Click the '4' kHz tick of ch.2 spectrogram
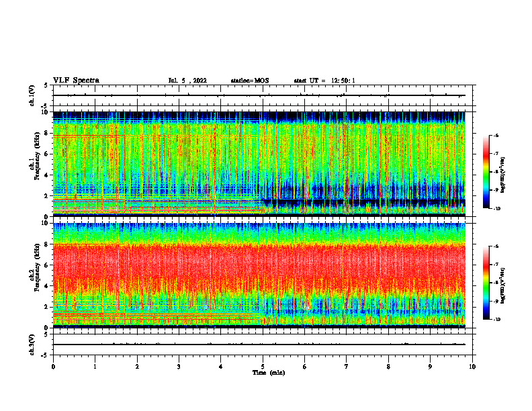The image size is (532, 411). [x=48, y=286]
